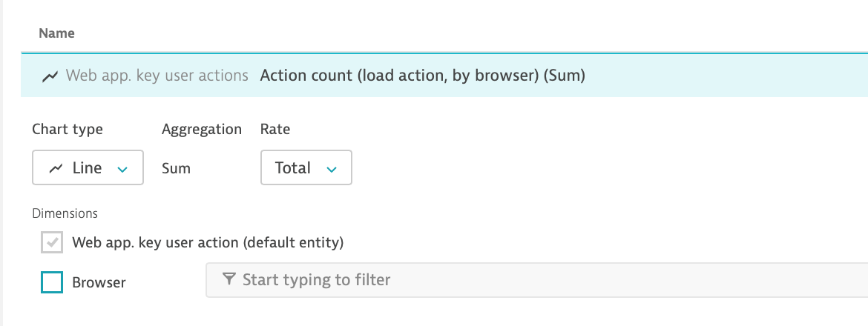868x326 pixels.
Task: Click the line icon inside Chart type box
Action: click(x=56, y=169)
